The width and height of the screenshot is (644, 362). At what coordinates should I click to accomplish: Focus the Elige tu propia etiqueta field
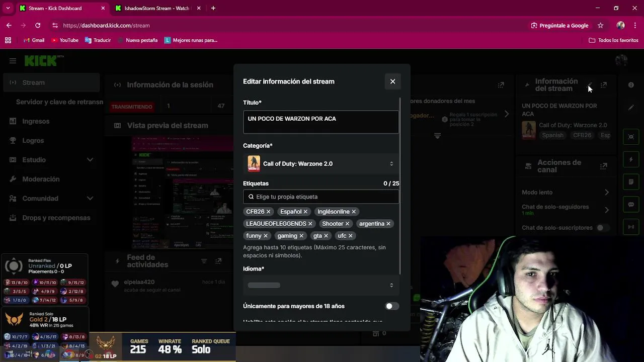(321, 197)
